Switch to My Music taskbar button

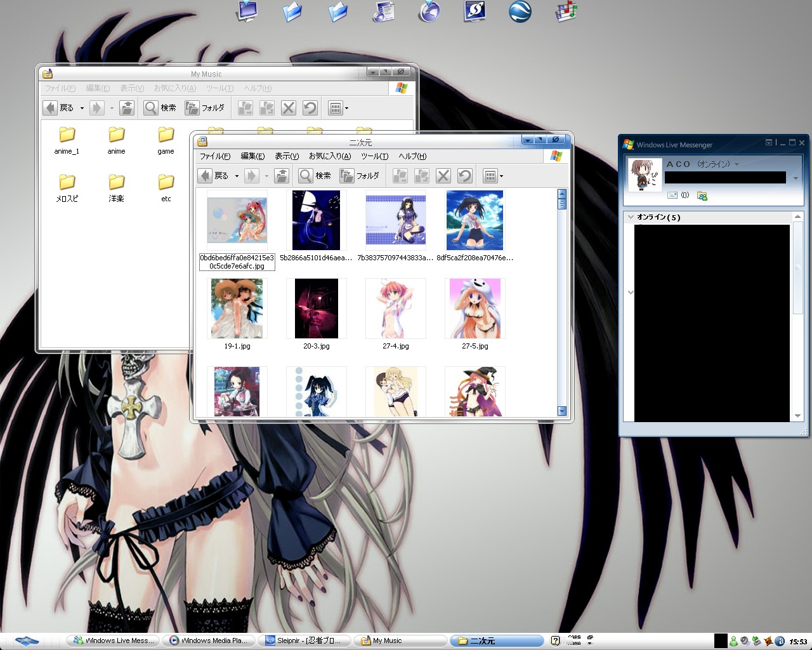(400, 640)
